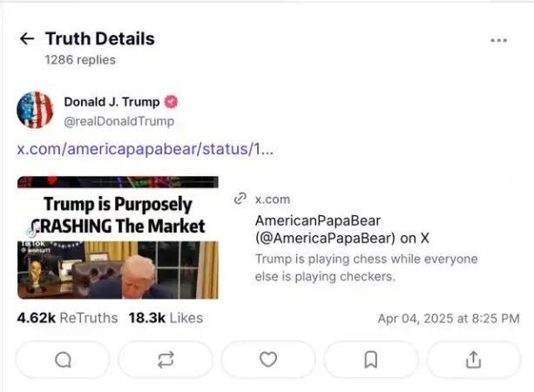
Task: ReTruth this post via the arrows icon
Action: 166,359
